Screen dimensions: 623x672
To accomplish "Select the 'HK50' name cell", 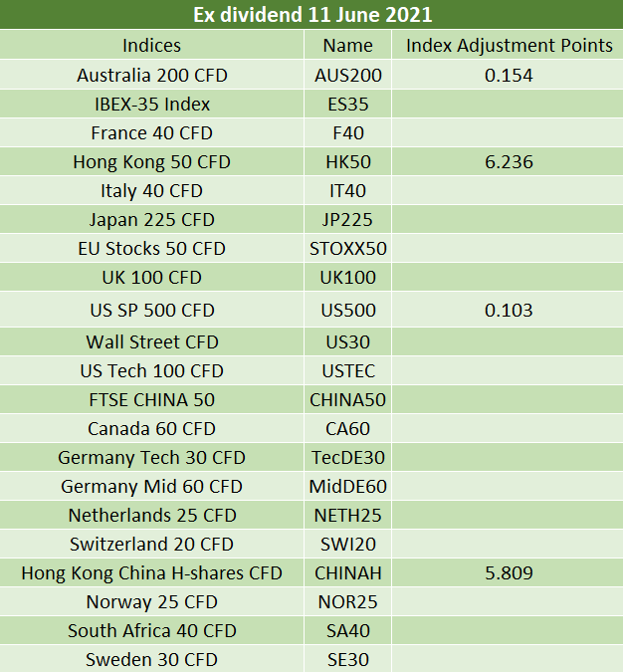I will point(348,161).
